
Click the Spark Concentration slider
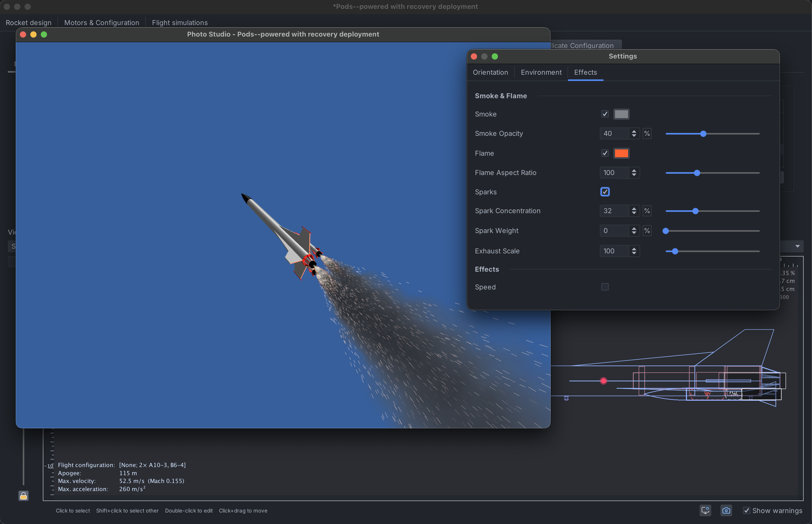click(x=695, y=211)
